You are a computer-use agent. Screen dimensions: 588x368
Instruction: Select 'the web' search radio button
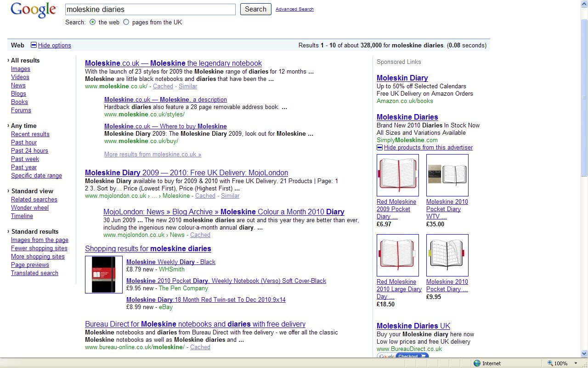[93, 22]
